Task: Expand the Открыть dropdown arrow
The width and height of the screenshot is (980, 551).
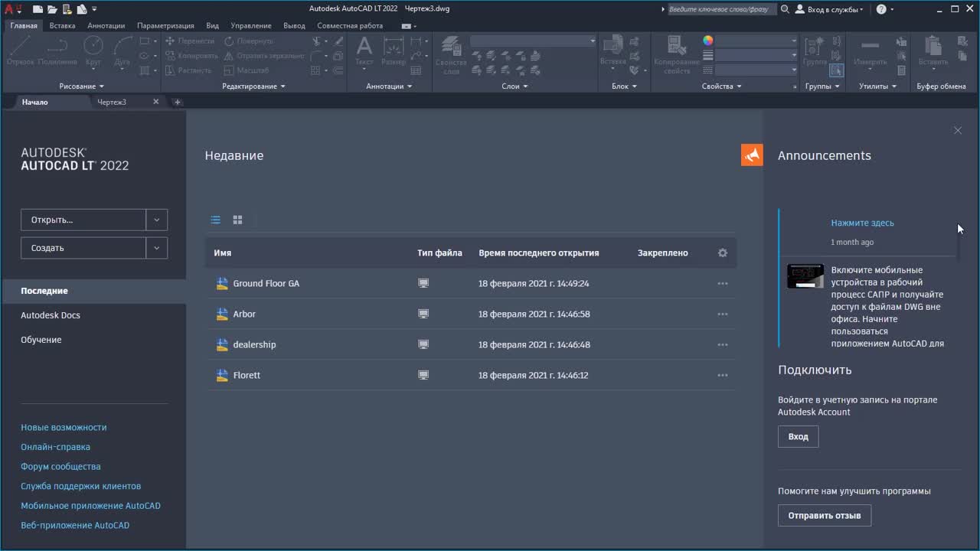Action: coord(156,220)
